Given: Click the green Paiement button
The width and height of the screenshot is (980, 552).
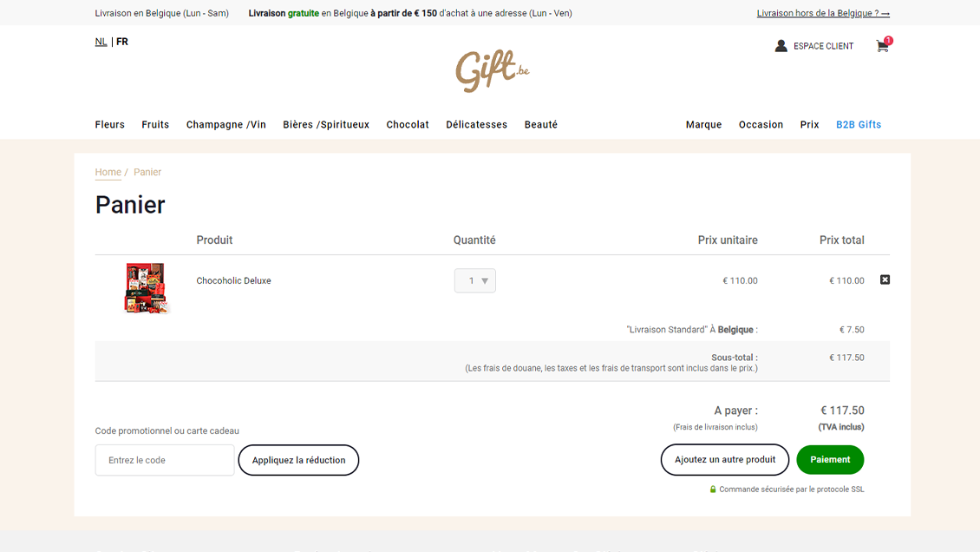Looking at the screenshot, I should click(830, 460).
